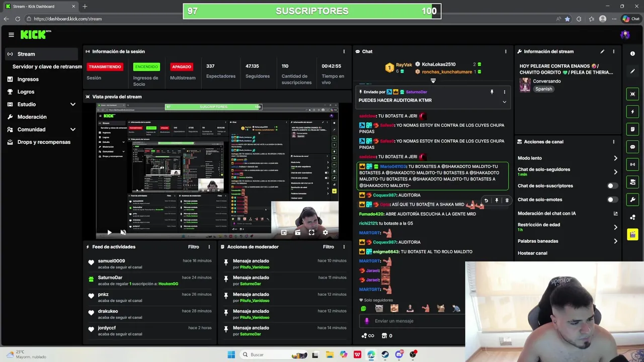The height and width of the screenshot is (362, 644).
Task: Toggle Chat de solo-emotes switch
Action: tap(612, 200)
